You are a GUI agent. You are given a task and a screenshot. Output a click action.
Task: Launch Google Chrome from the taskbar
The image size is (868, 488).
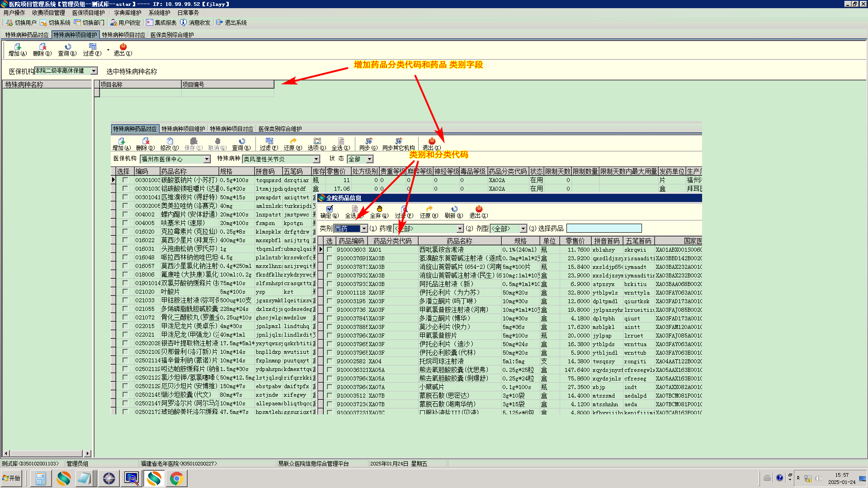[176, 478]
